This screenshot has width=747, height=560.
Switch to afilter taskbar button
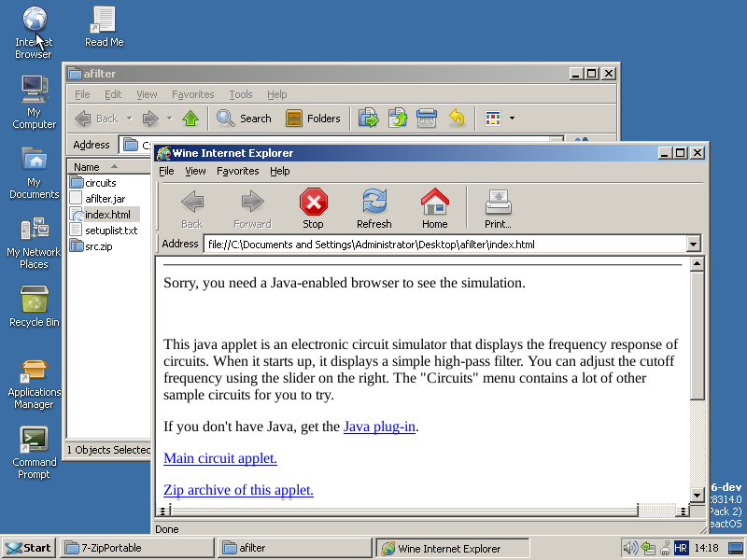point(294,548)
